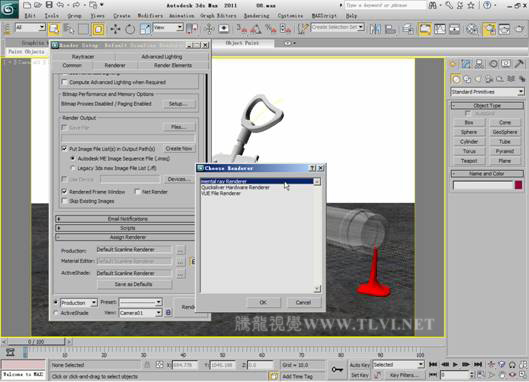Image resolution: width=529 pixels, height=382 pixels.
Task: Click Cancel in Choose Renderer dialog
Action: point(303,302)
